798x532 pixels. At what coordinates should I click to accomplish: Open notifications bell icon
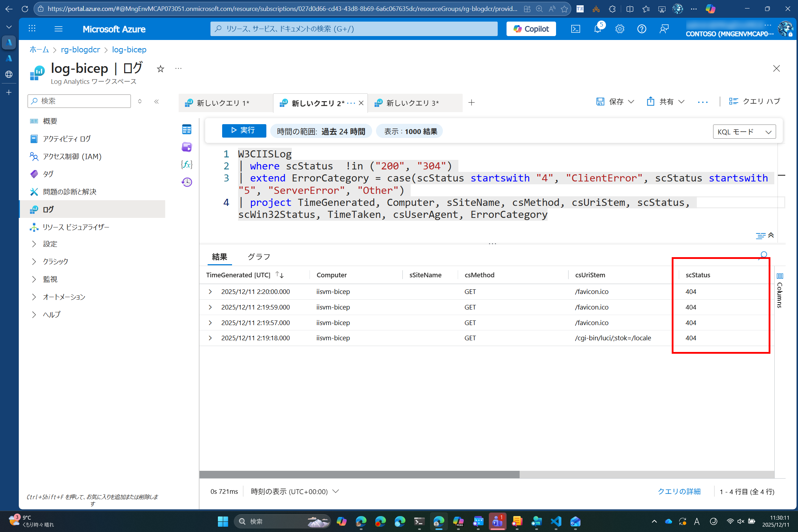597,29
